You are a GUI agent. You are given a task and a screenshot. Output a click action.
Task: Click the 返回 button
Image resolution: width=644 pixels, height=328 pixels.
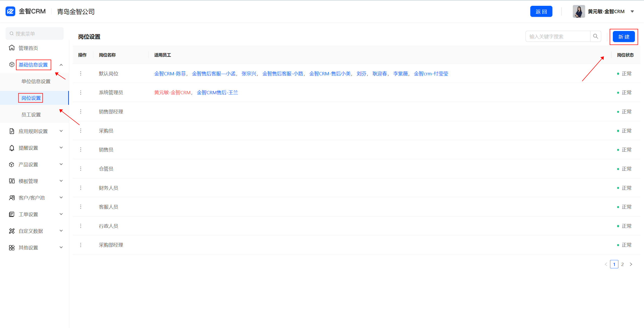pyautogui.click(x=541, y=11)
